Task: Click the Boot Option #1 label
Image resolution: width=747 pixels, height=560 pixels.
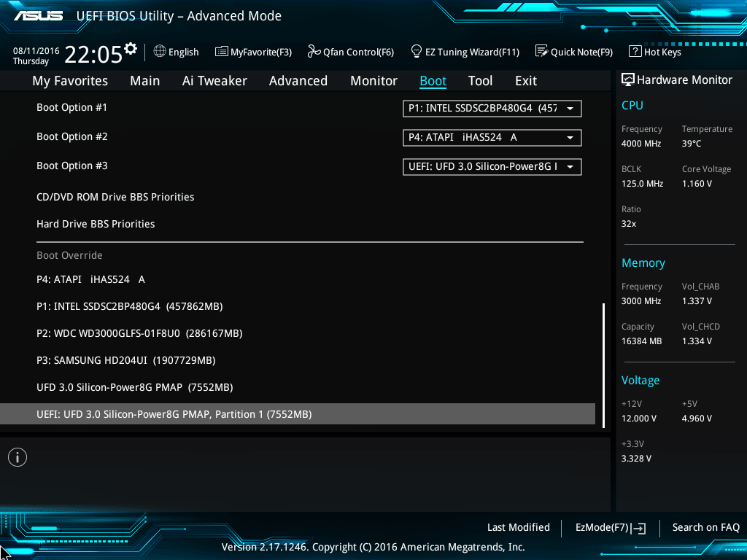Action: (72, 108)
